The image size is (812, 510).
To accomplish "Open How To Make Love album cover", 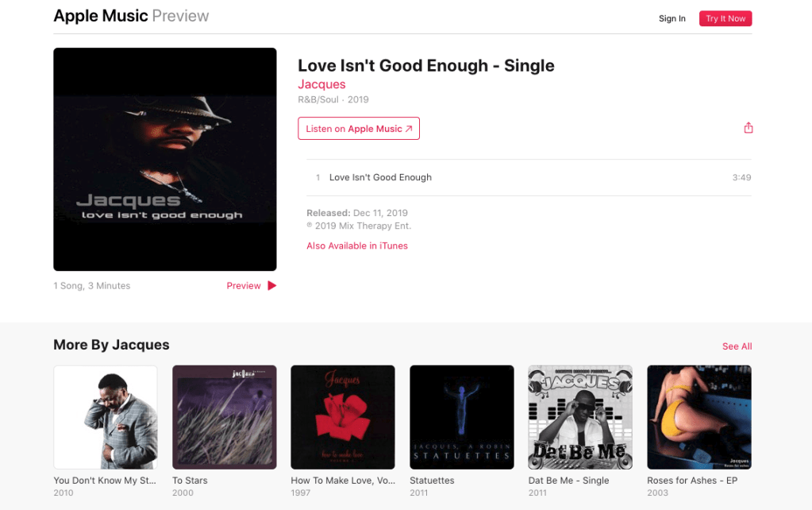I will click(343, 417).
